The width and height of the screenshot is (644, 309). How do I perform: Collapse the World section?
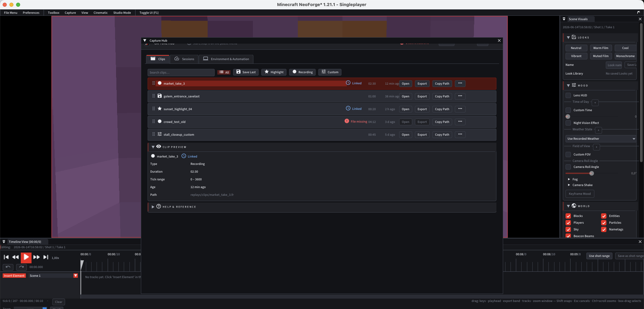tap(568, 206)
